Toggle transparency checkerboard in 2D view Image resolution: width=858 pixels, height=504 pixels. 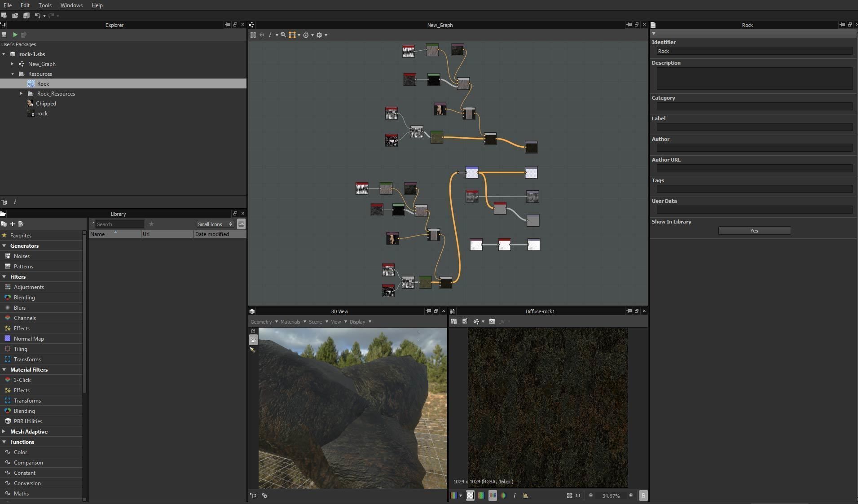[470, 495]
